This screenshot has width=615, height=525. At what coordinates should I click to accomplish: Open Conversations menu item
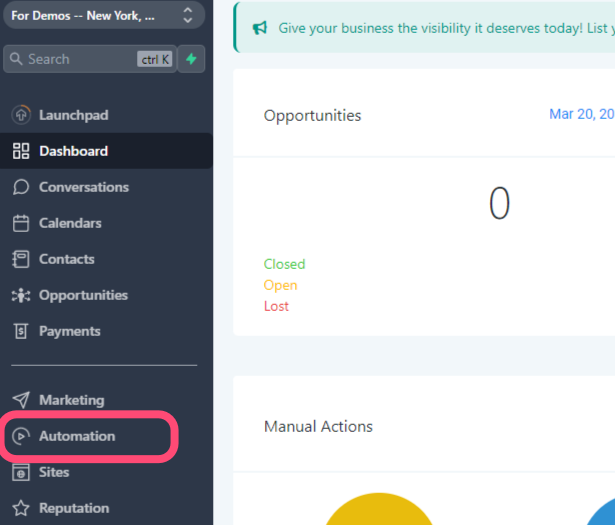click(106, 187)
